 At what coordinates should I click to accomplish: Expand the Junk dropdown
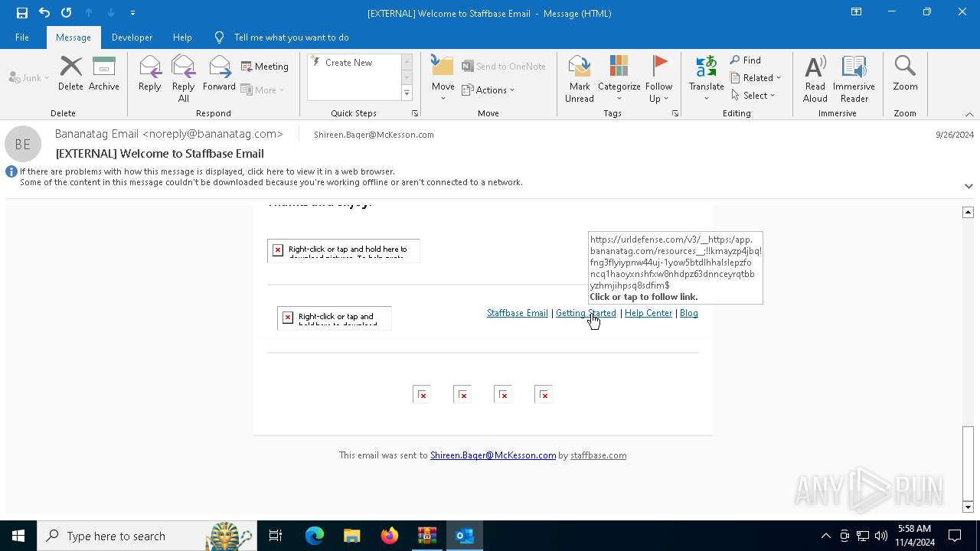click(x=29, y=78)
